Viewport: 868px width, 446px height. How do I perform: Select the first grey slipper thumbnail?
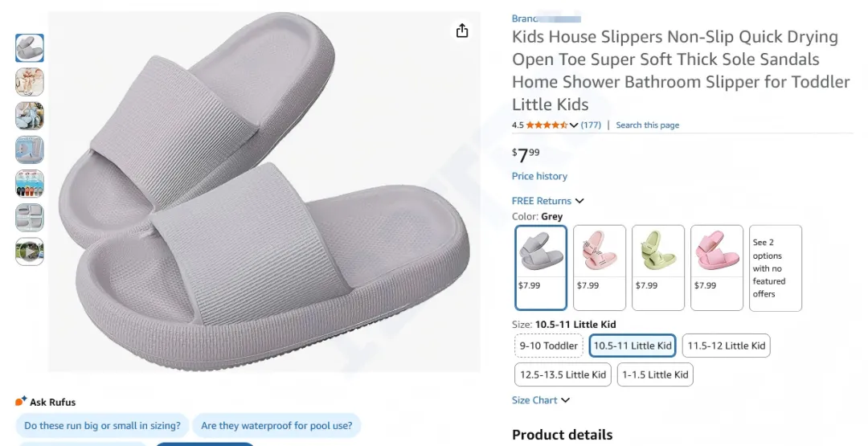pos(30,48)
